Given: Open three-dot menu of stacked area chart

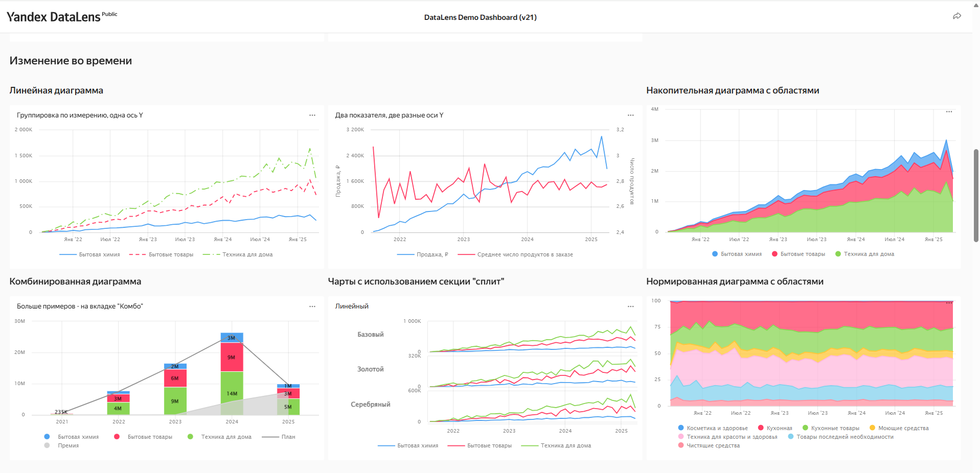Looking at the screenshot, I should [949, 112].
